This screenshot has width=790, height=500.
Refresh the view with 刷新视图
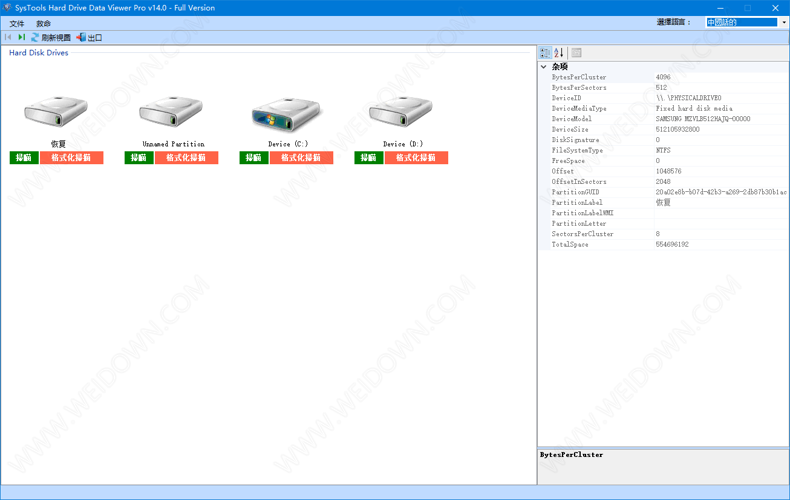pyautogui.click(x=51, y=37)
